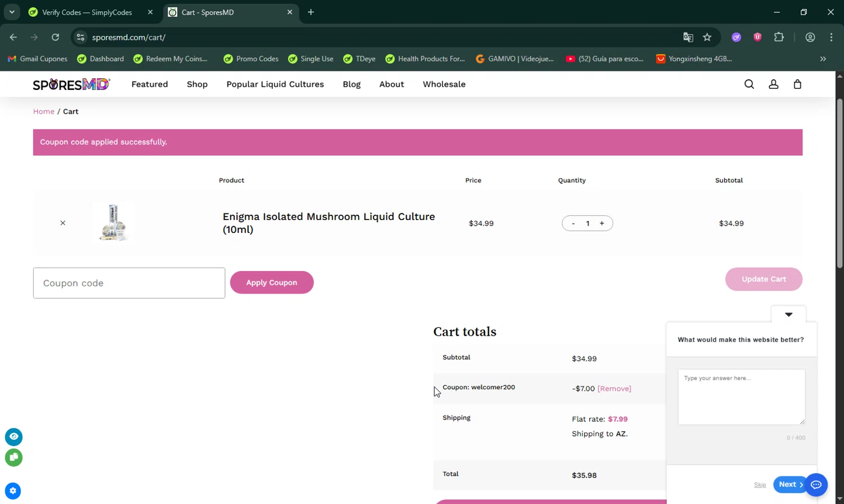Open the GAMIVO bookmark
The image size is (844, 504).
[x=514, y=58]
